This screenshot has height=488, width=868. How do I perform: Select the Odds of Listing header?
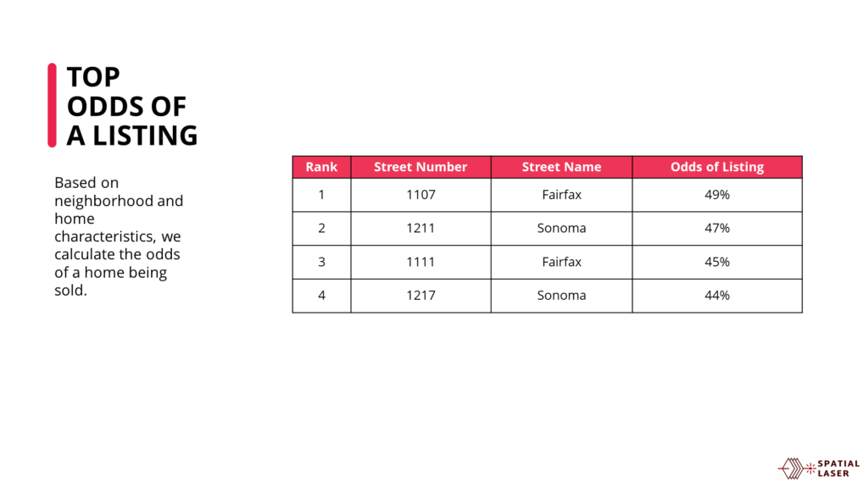[x=717, y=167]
